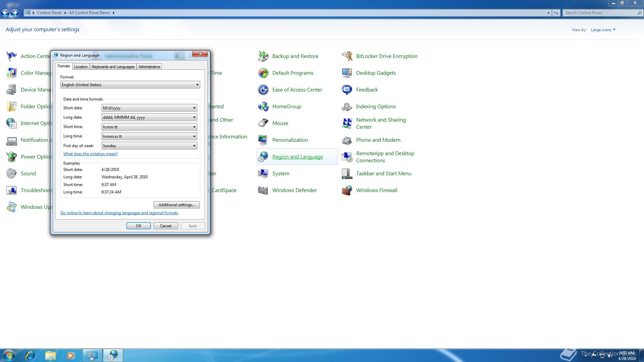Open Ease of Access Center icon

tap(263, 90)
